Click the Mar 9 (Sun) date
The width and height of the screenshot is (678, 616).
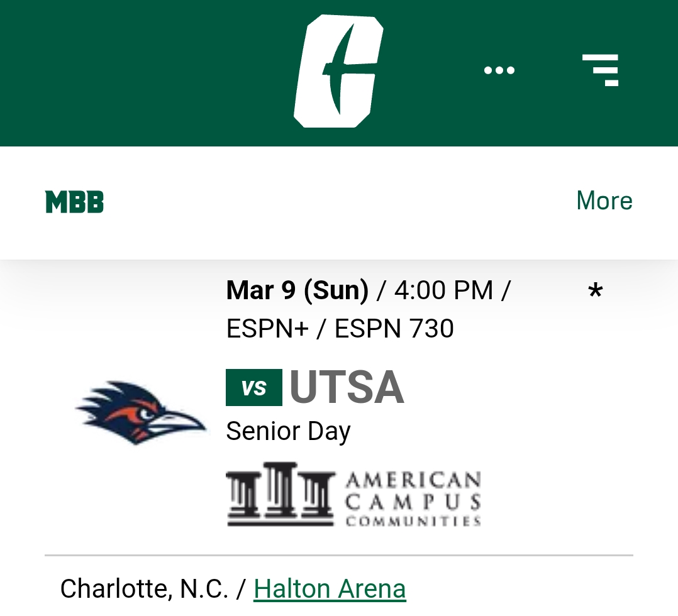297,290
